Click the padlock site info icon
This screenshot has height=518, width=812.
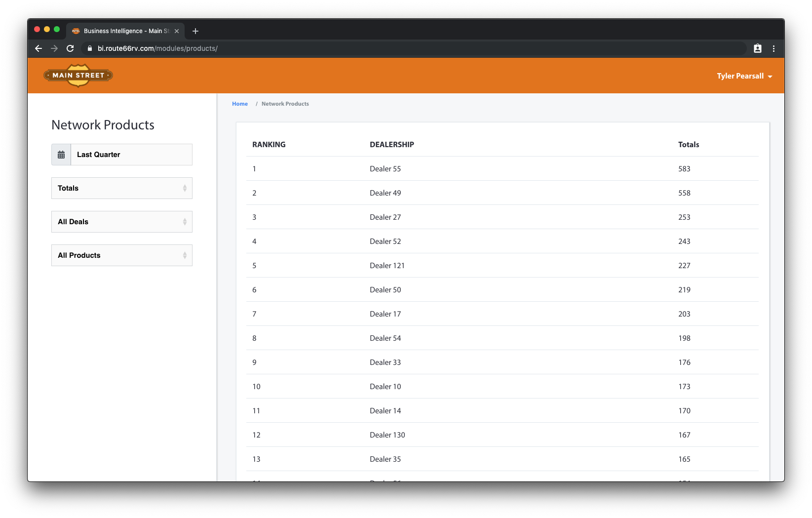click(x=90, y=48)
